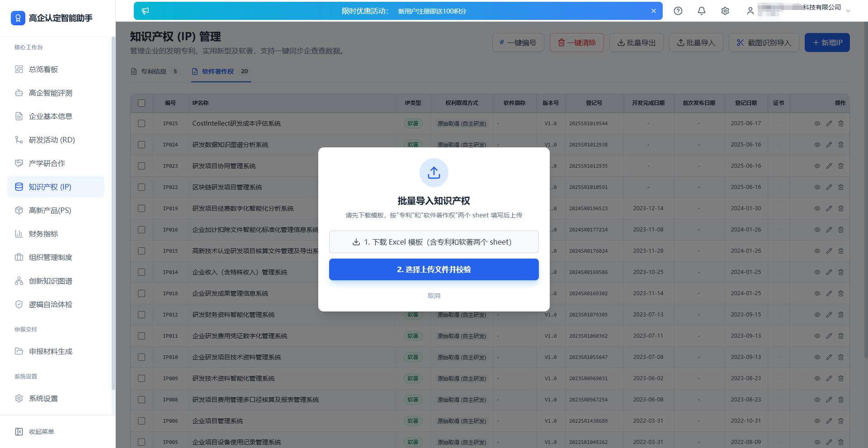
Task: Click the megaphone icon in banner
Action: tap(145, 11)
